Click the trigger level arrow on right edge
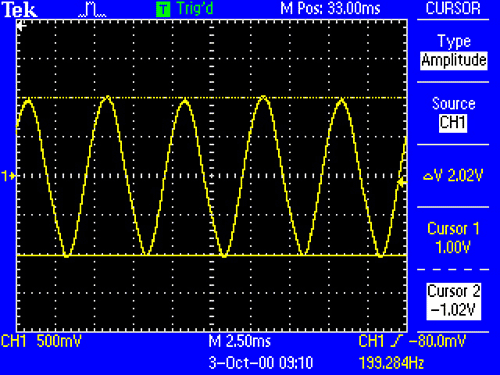 tap(402, 182)
